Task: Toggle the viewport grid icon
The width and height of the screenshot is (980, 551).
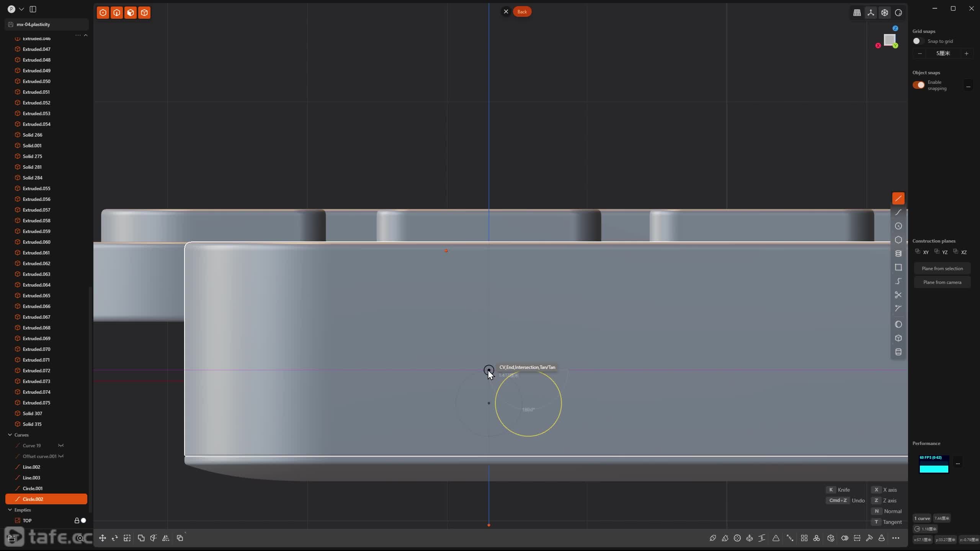Action: coord(857,13)
